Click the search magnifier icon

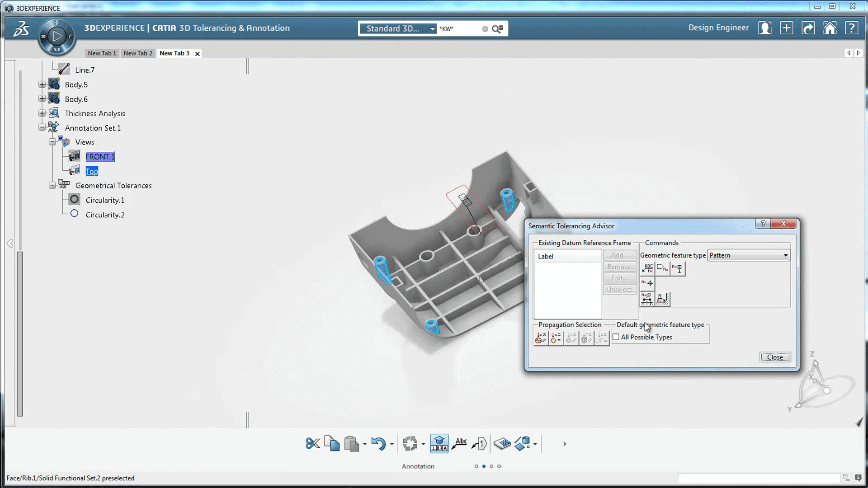(x=497, y=29)
